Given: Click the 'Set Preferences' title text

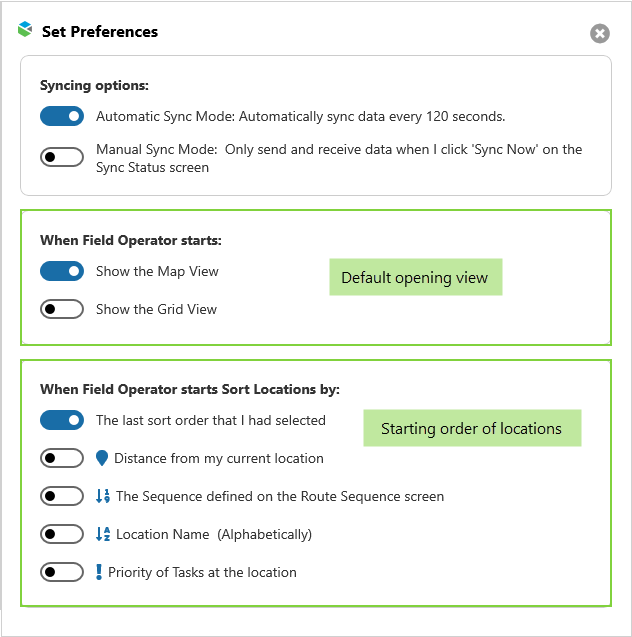Looking at the screenshot, I should (100, 32).
